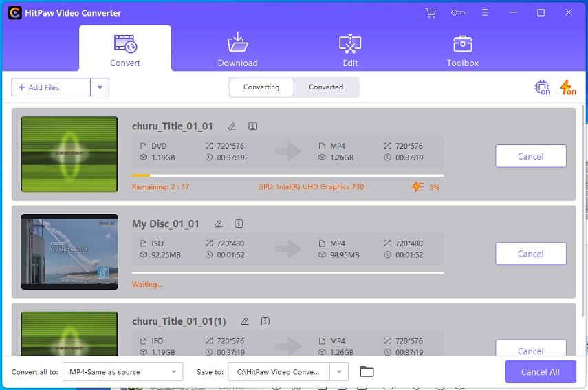The width and height of the screenshot is (588, 390).
Task: Click the conversion arrow in My Disc_01_01 row
Action: [x=288, y=249]
